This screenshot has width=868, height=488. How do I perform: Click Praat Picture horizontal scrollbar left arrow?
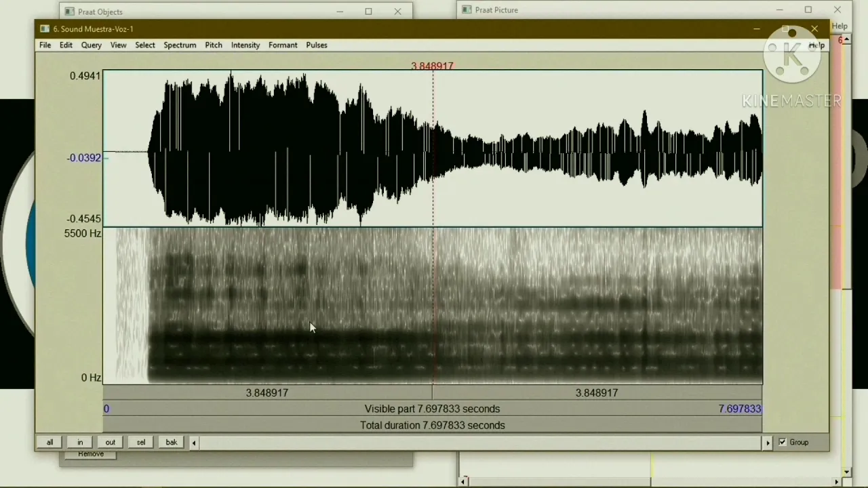464,482
